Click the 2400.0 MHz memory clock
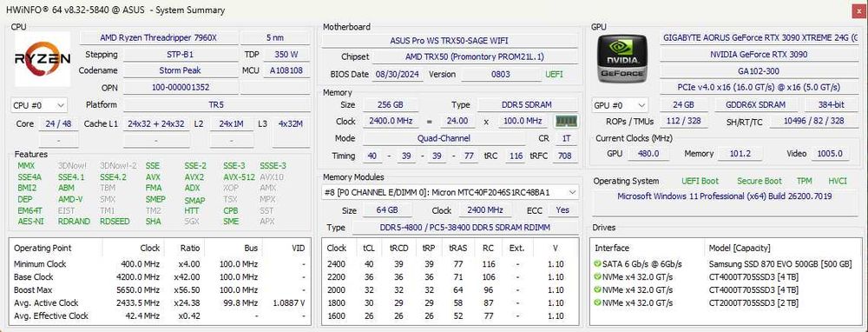The height and width of the screenshot is (332, 868). point(390,121)
